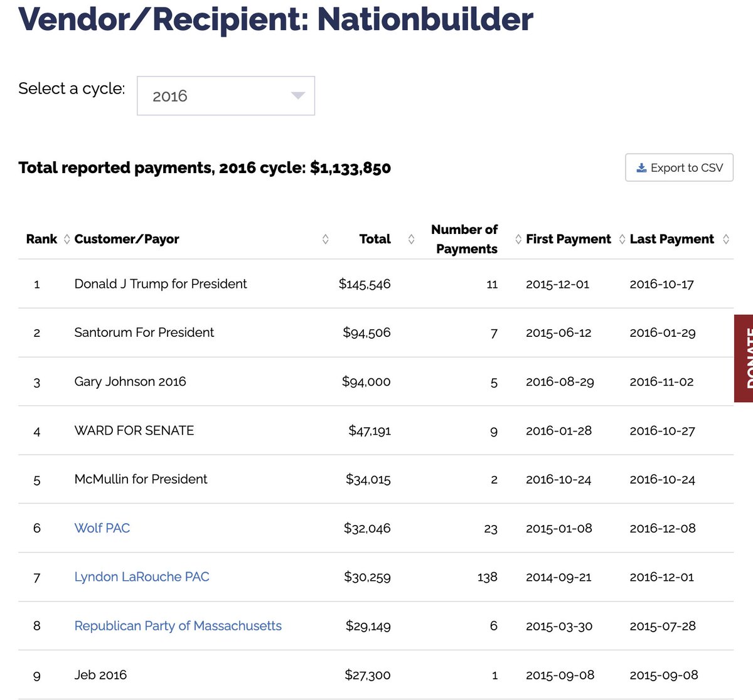The height and width of the screenshot is (700, 753).
Task: Click the $34,015 total amount
Action: [368, 480]
